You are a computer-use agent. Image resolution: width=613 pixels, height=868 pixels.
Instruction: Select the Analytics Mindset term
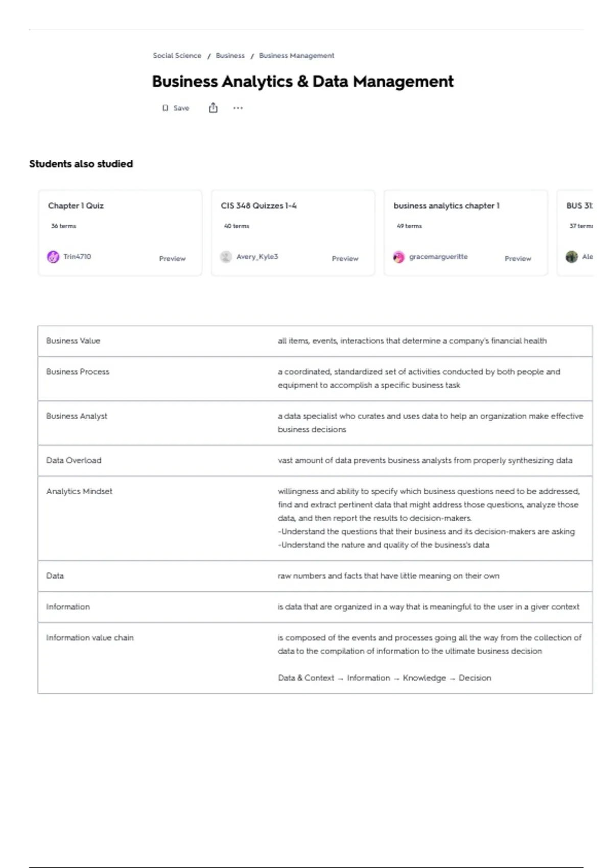[x=79, y=491]
